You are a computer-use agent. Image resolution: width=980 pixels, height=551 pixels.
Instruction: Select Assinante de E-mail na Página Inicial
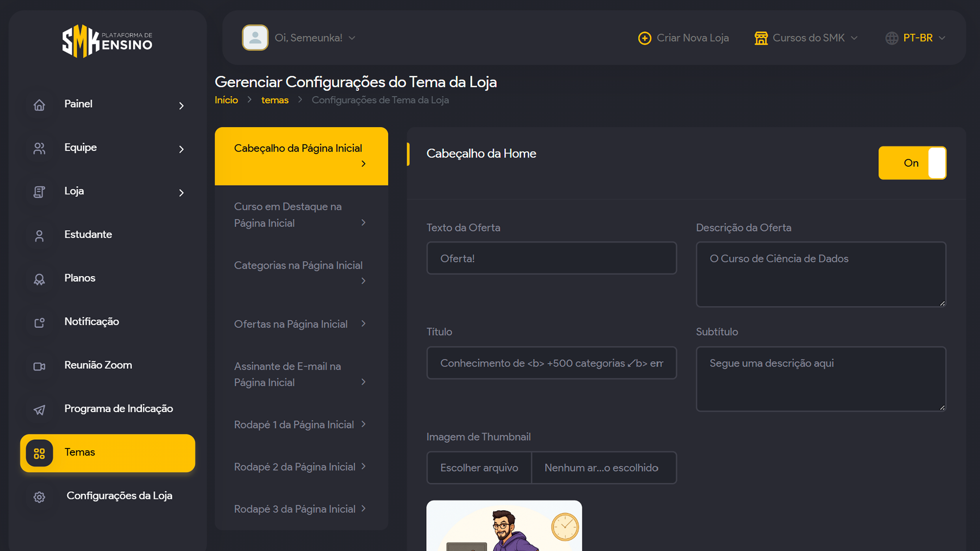301,374
